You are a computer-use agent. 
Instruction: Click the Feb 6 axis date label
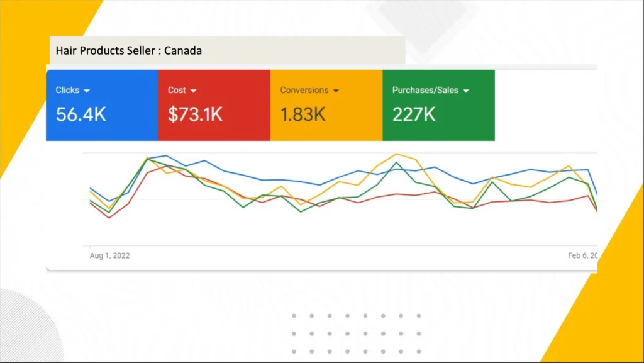pos(582,255)
